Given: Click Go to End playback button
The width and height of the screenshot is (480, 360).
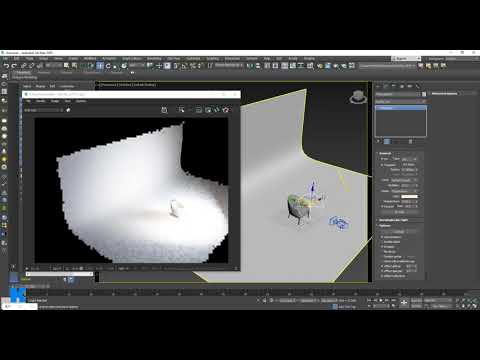Looking at the screenshot, I should point(393,300).
